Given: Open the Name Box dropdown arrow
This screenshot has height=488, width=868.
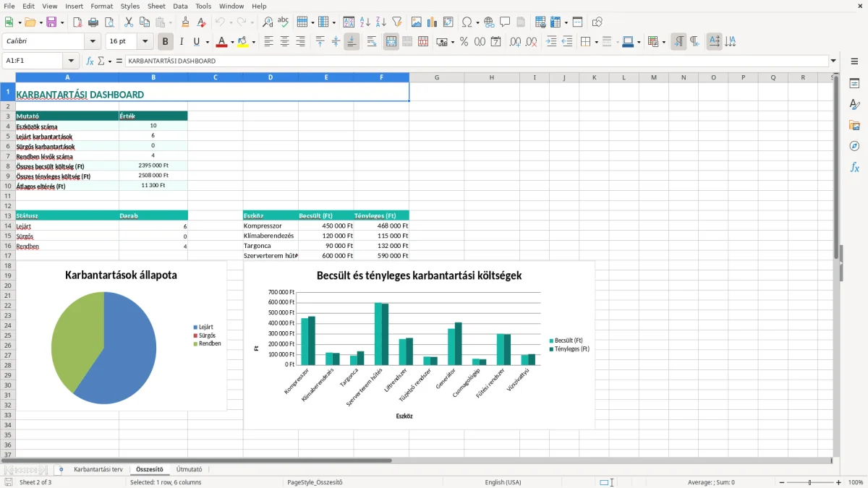Looking at the screenshot, I should (70, 61).
